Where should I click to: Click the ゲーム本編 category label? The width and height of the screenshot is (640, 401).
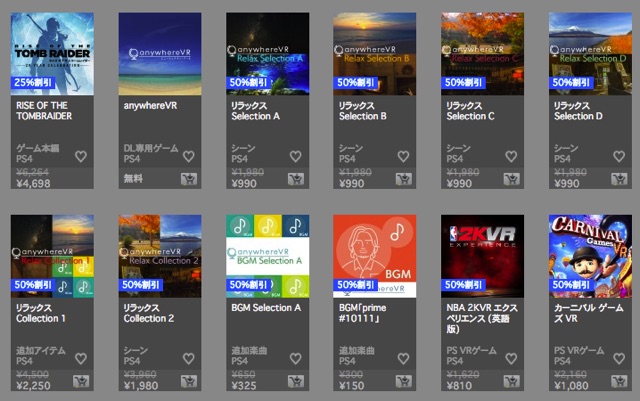[38, 148]
